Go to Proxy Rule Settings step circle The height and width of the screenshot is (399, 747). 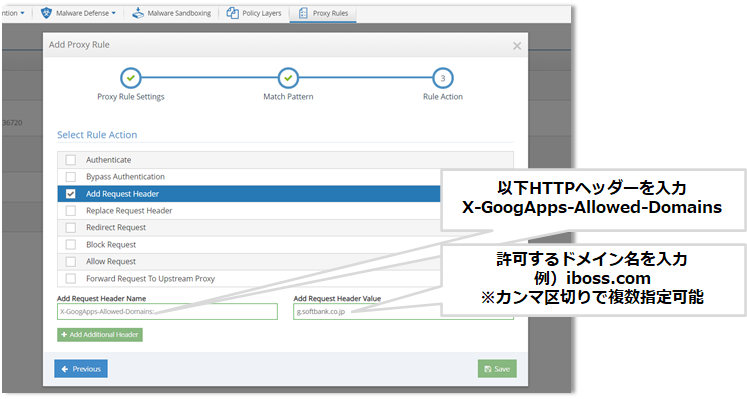[131, 78]
